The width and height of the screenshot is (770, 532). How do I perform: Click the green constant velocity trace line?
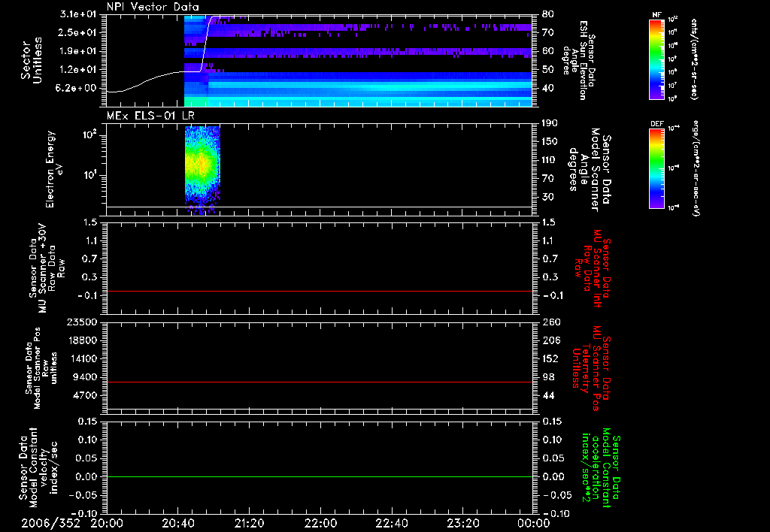pos(320,476)
